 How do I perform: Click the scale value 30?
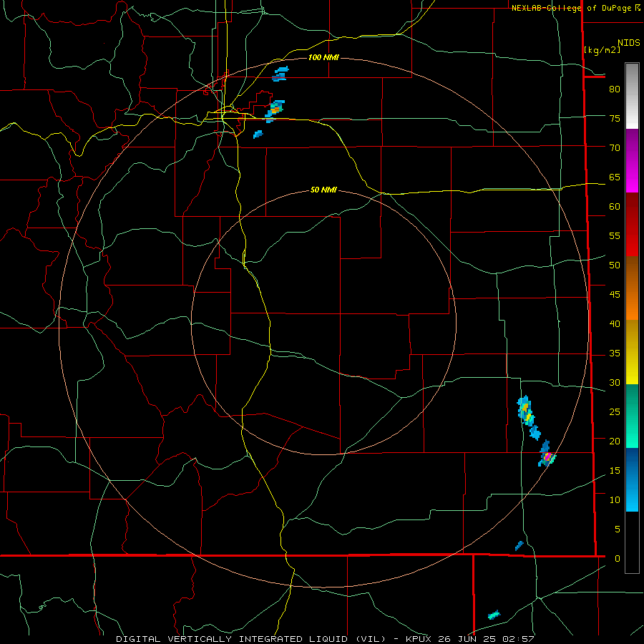point(615,382)
